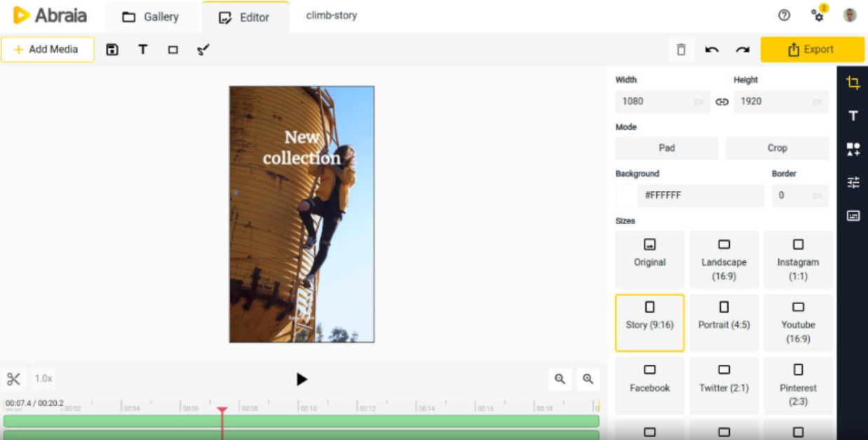Click the Abraia logo
The width and height of the screenshot is (868, 440).
(49, 15)
